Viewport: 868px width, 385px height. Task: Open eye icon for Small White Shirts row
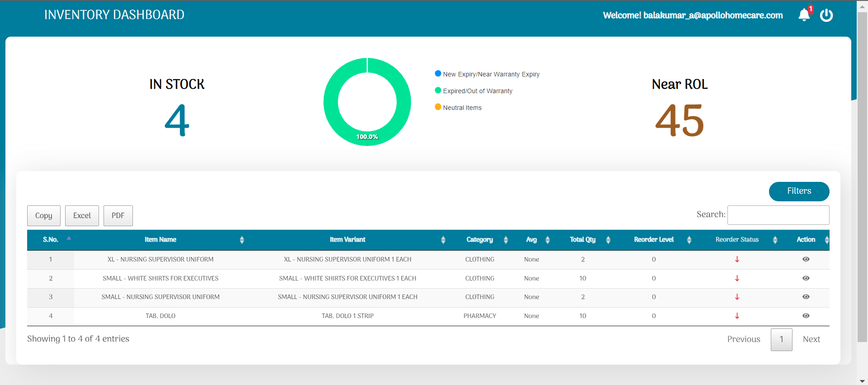806,278
